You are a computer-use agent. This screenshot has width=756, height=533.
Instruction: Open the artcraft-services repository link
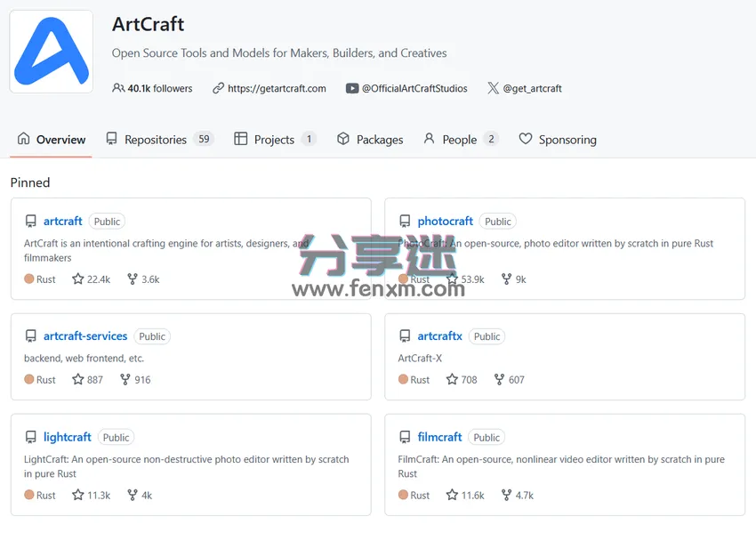tap(85, 335)
